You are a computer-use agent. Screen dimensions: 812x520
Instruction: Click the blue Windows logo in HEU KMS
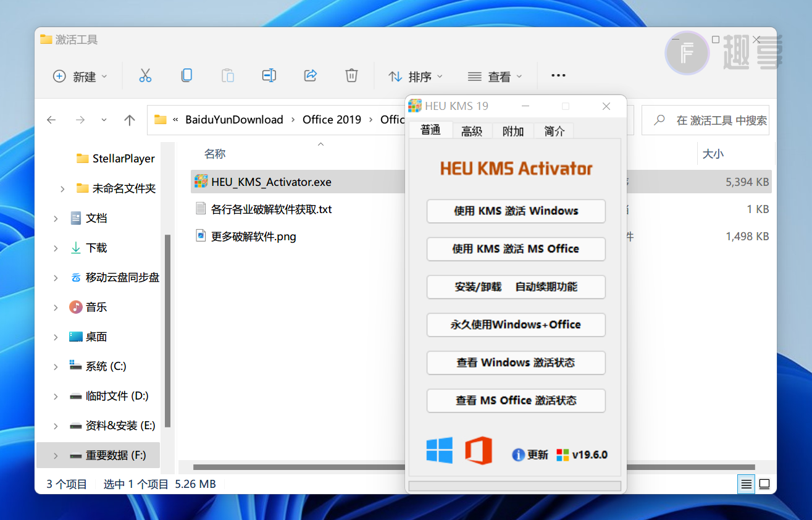click(x=440, y=450)
